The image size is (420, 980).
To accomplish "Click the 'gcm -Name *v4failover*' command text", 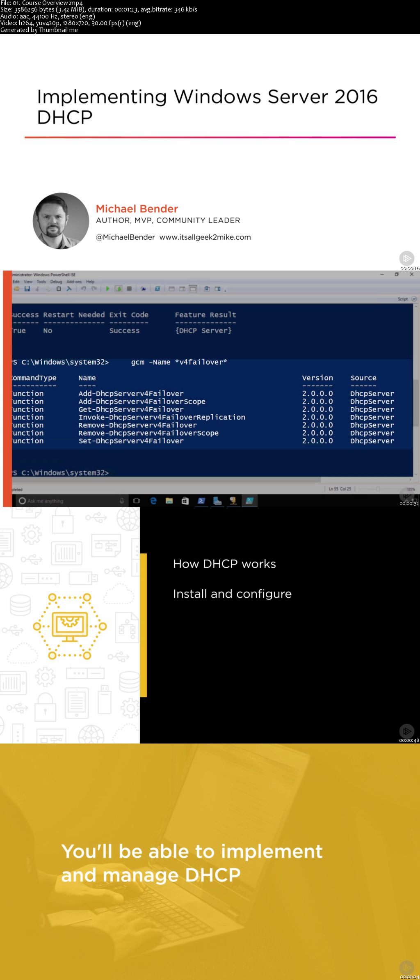I will coord(179,362).
